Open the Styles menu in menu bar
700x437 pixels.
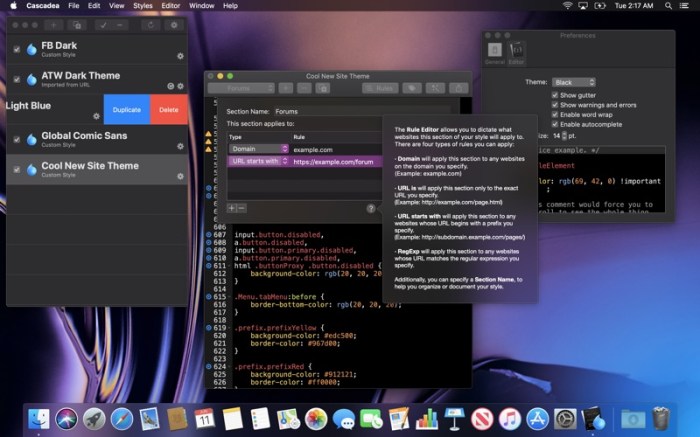[143, 6]
